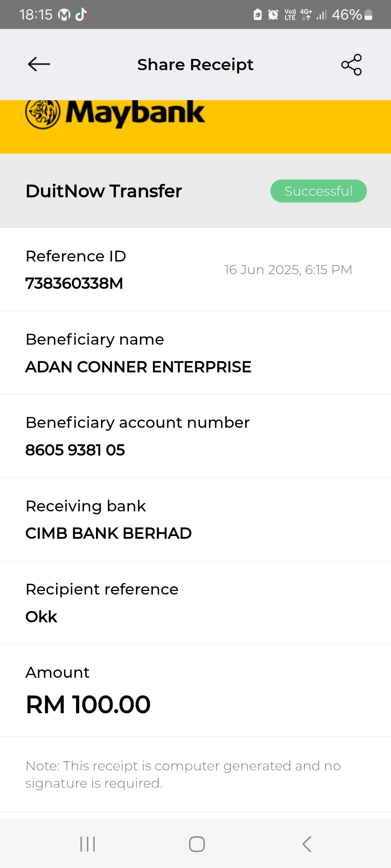The width and height of the screenshot is (391, 868).
Task: Tap the battery indicator icon
Action: [x=368, y=15]
